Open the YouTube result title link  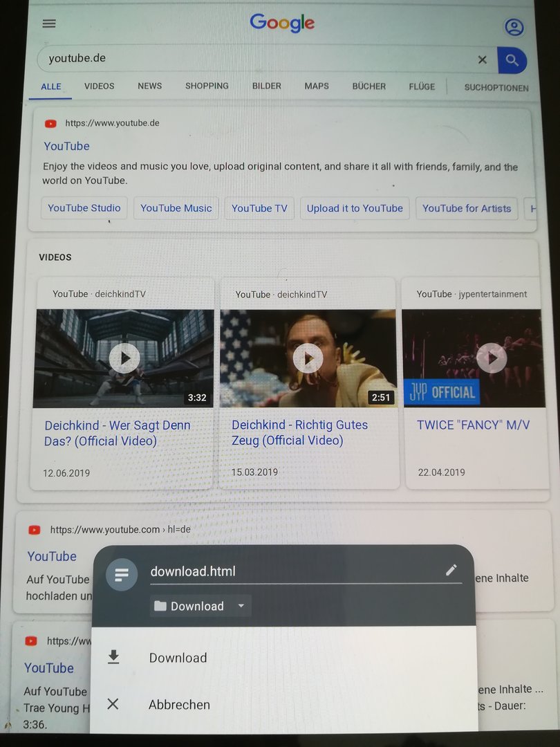[x=66, y=146]
